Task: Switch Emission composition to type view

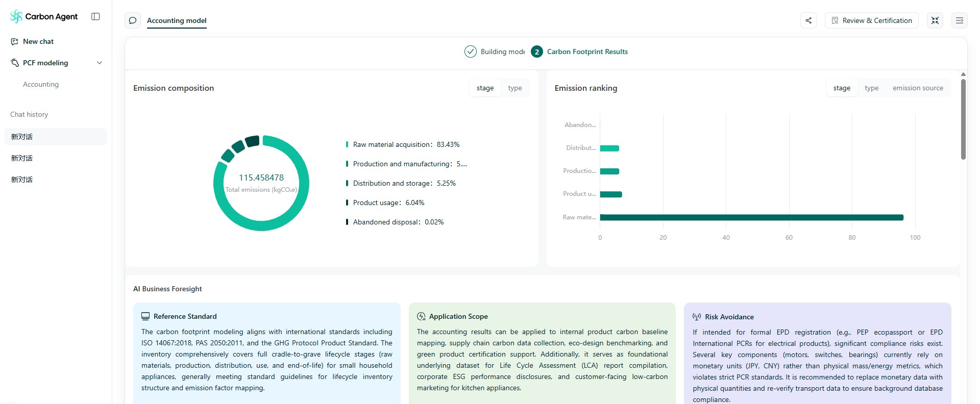Action: 515,88
